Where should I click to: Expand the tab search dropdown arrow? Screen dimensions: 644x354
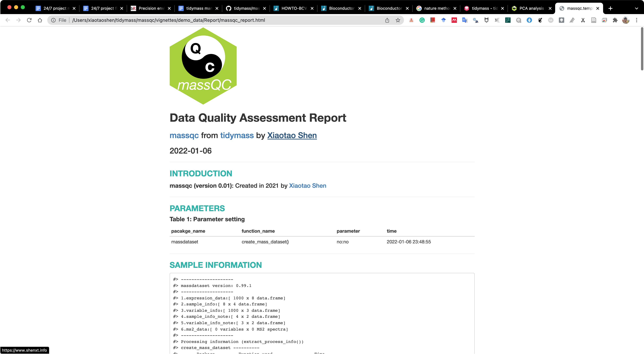point(636,8)
